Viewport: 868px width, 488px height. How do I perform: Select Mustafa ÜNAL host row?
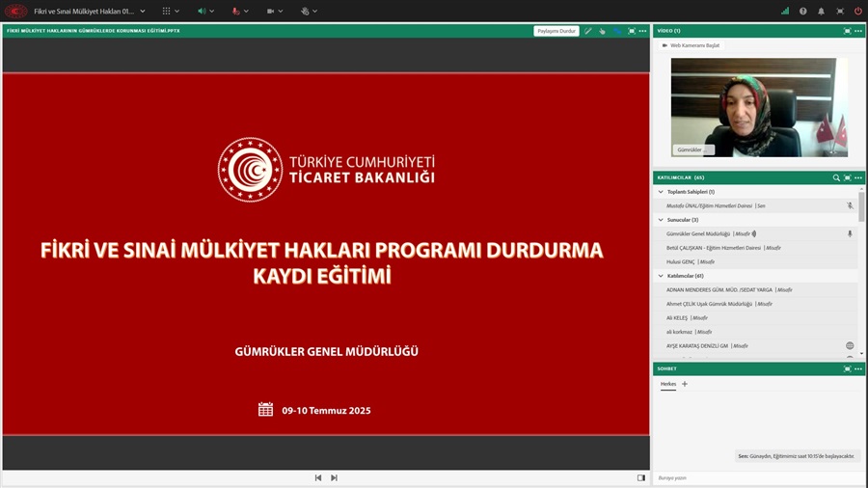click(x=755, y=205)
